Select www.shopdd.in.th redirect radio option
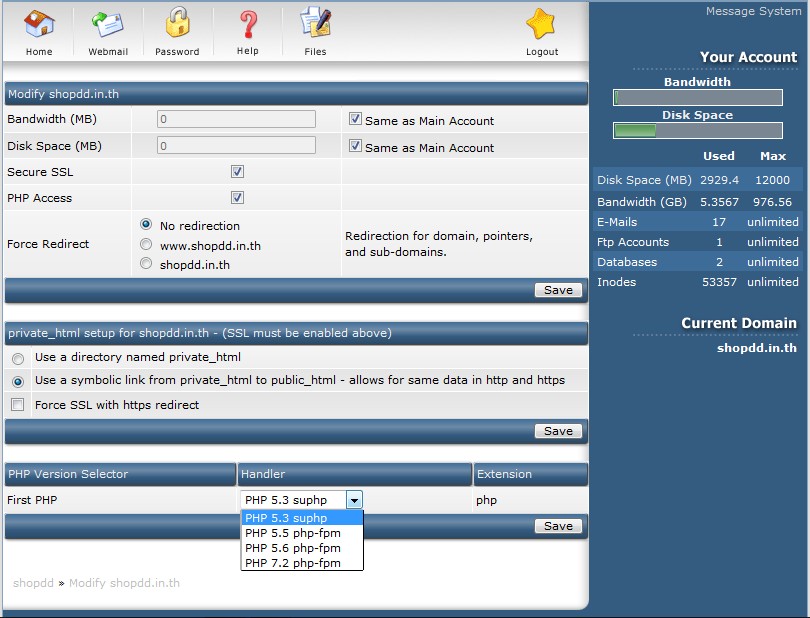The width and height of the screenshot is (810, 618). coord(146,245)
